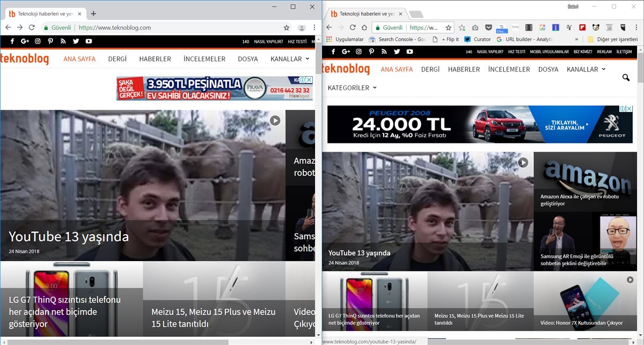Click the camera extension icon in the right window
Image resolution: width=644 pixels, height=345 pixels.
475,27
